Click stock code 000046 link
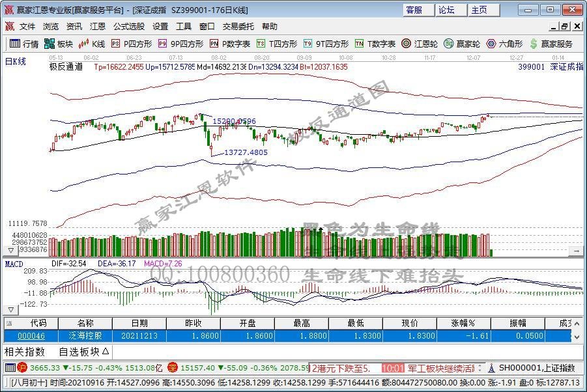This screenshot has width=587, height=392. tap(31, 336)
